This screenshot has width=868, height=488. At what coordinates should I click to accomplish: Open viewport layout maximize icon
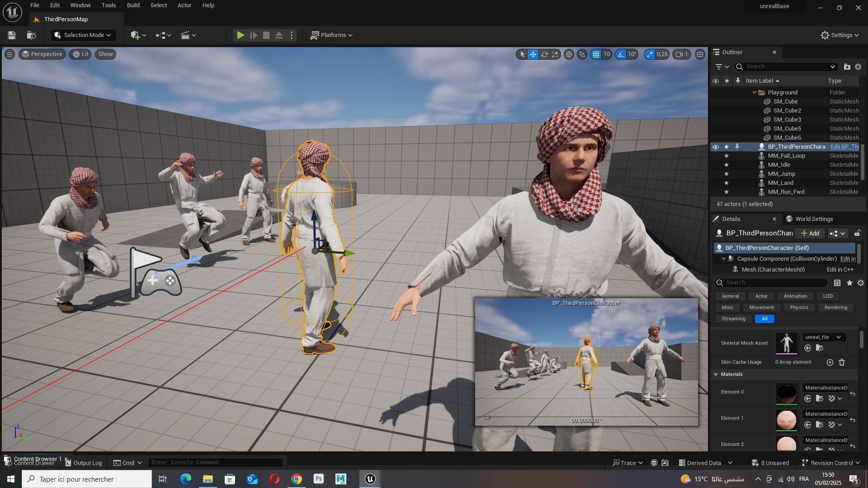click(x=700, y=54)
